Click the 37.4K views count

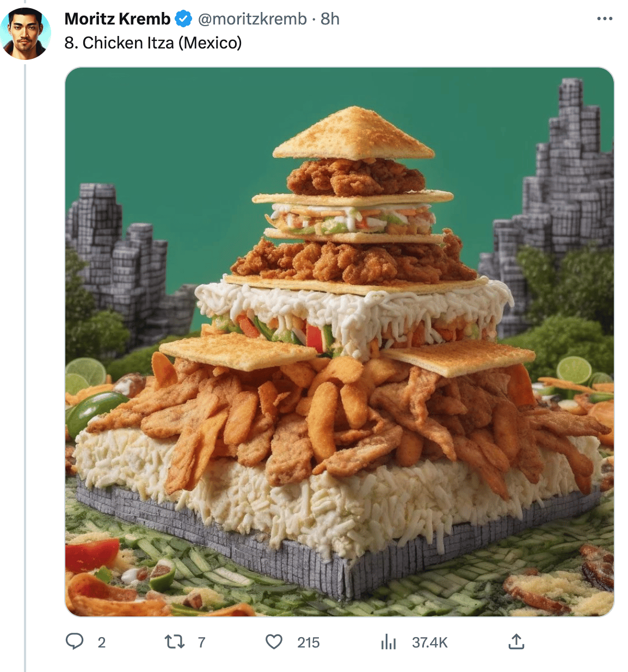pyautogui.click(x=429, y=643)
